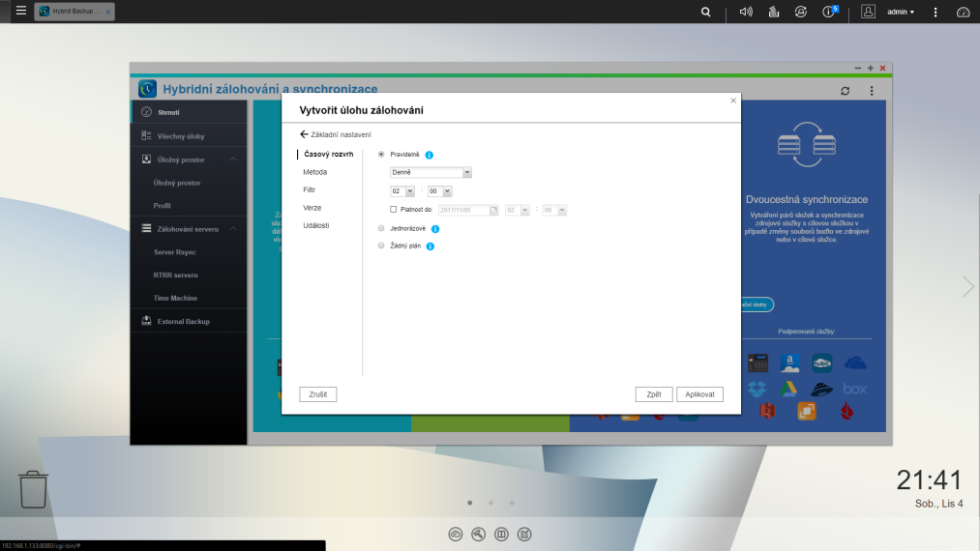Viewport: 980px width, 551px height.
Task: Go back to Základní nastavení
Action: tap(336, 134)
